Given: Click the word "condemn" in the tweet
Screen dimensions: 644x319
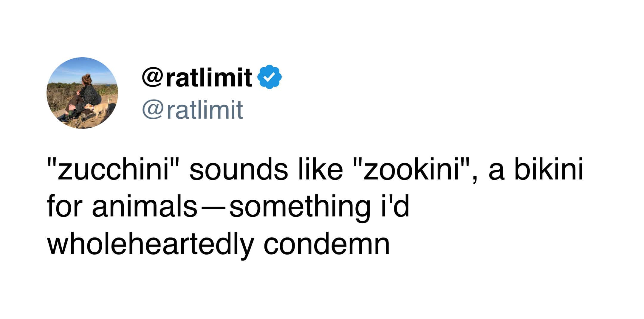Looking at the screenshot, I should 326,244.
